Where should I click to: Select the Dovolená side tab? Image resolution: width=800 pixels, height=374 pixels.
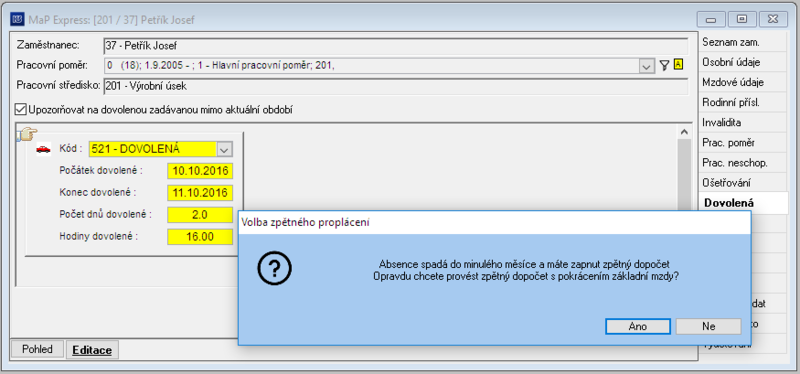click(x=743, y=203)
